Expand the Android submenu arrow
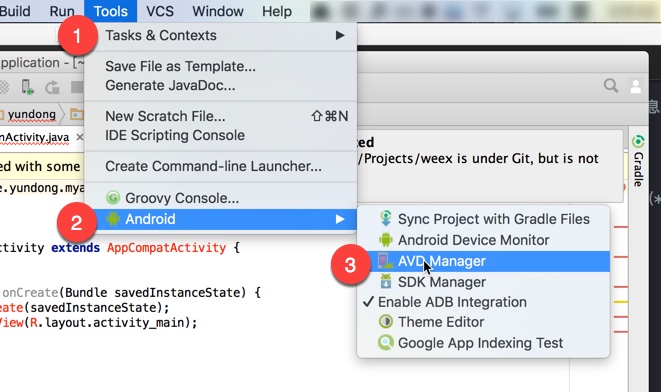Viewport: 661px width, 392px height. [340, 219]
